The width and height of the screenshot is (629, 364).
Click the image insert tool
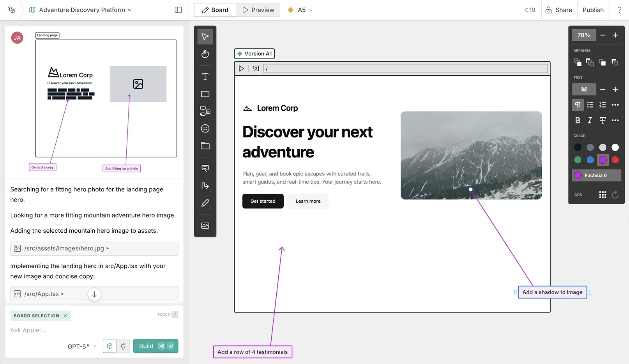coord(205,226)
